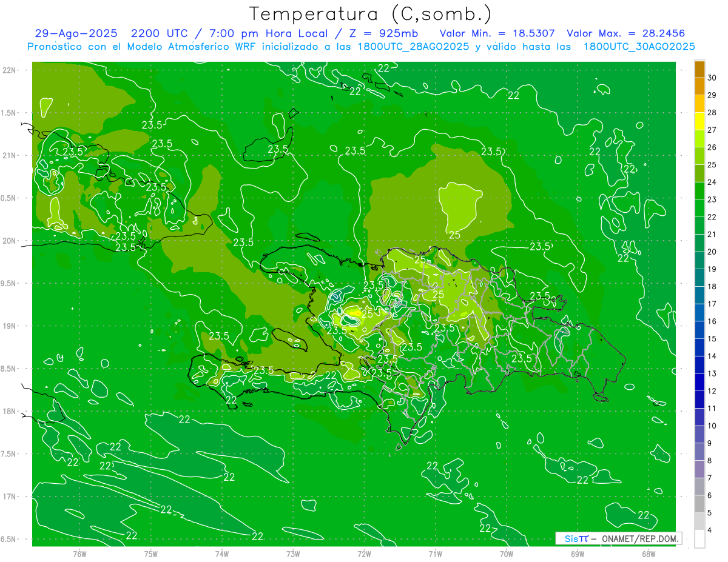Select the forecast date "29-Ago-2025"

[x=76, y=34]
